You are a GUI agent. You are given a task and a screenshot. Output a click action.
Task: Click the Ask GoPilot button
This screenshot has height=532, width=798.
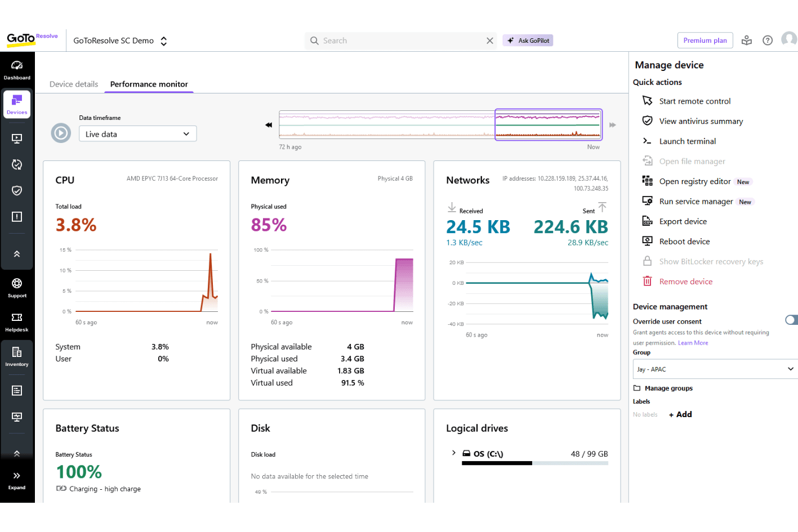(528, 41)
